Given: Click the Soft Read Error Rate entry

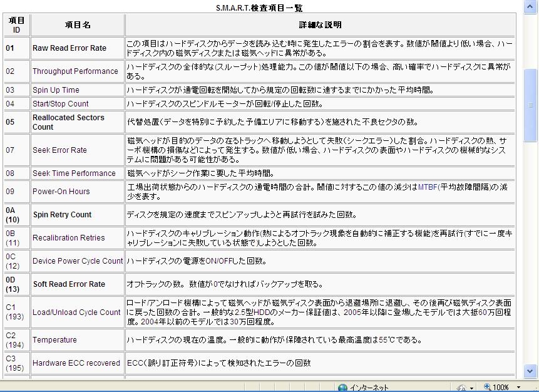Looking at the screenshot, I should tap(69, 284).
